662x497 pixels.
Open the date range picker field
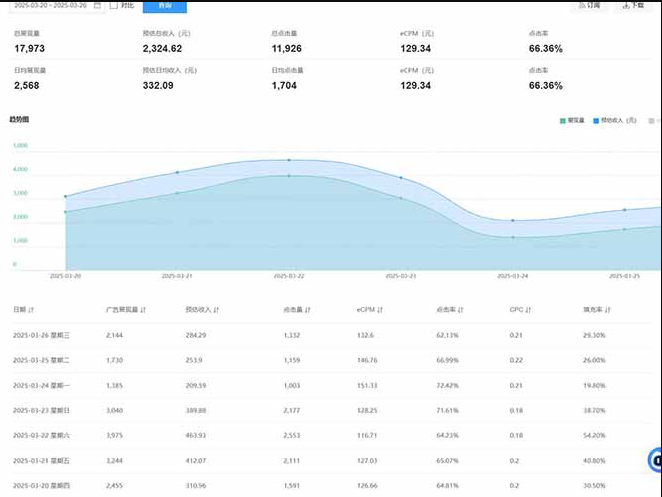(50, 5)
